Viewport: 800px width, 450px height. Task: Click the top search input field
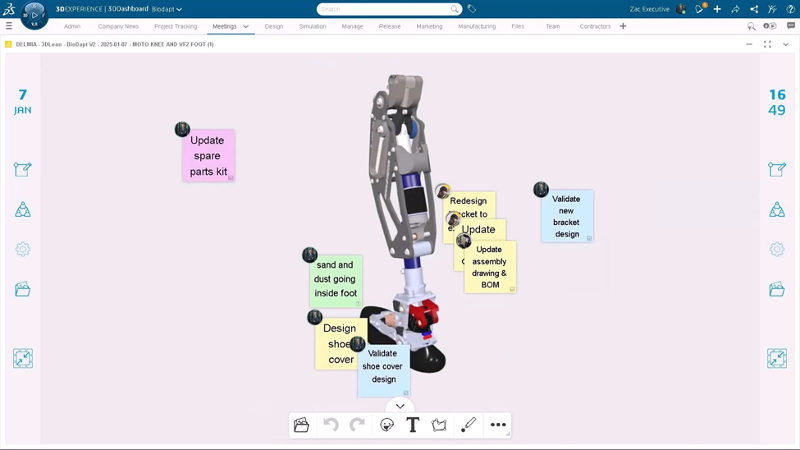pos(383,9)
